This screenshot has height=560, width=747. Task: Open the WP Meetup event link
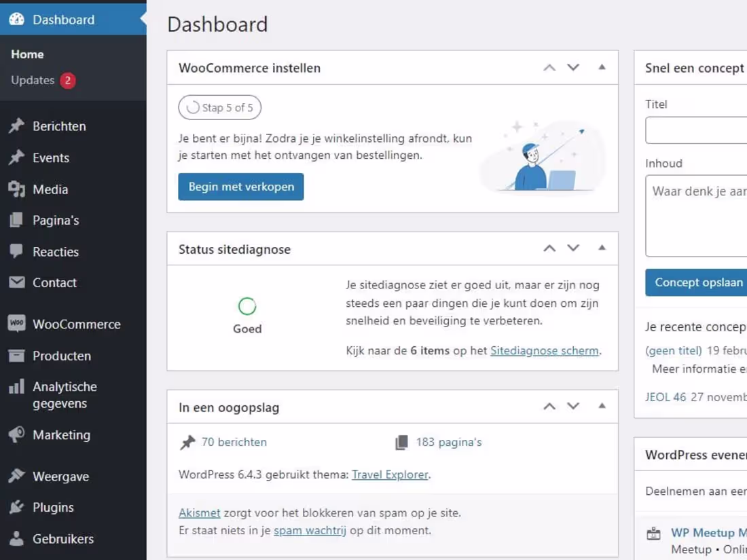coord(709,533)
